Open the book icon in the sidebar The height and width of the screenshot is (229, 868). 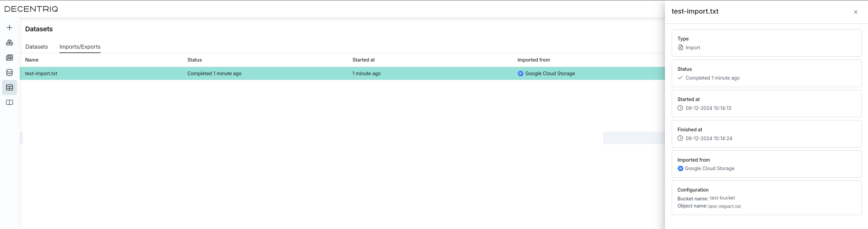(10, 102)
